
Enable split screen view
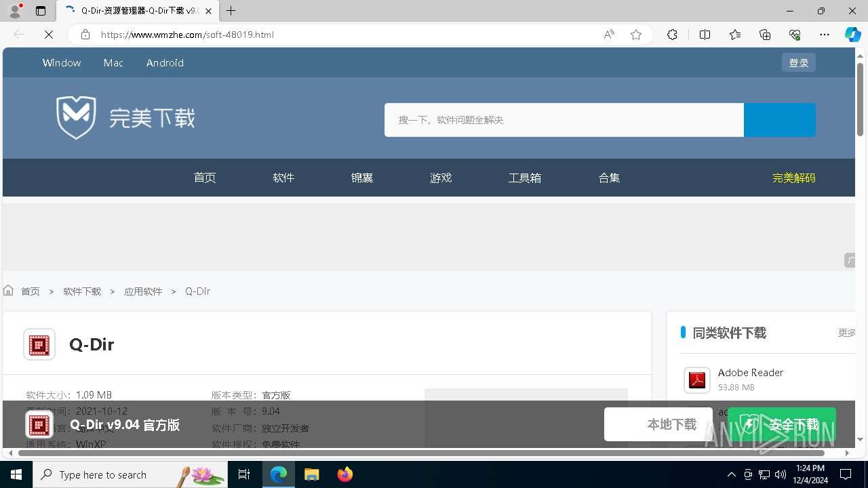pos(705,35)
